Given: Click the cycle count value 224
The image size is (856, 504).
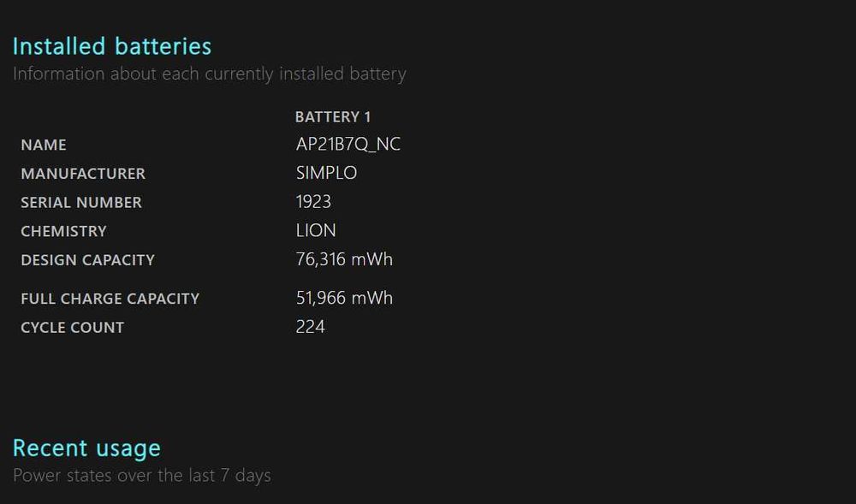Looking at the screenshot, I should 310,327.
